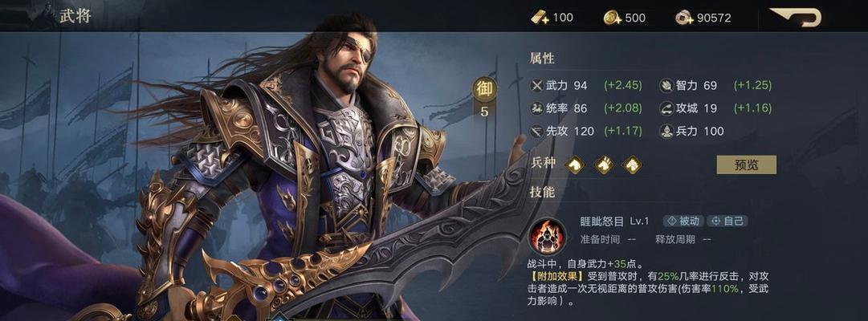Select the second troop type icon
This screenshot has height=321, width=868.
pyautogui.click(x=604, y=165)
